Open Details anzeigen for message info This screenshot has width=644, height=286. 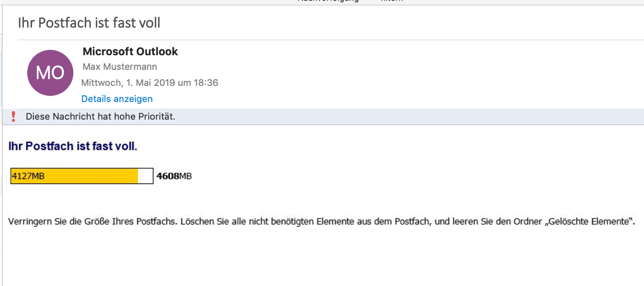point(116,99)
